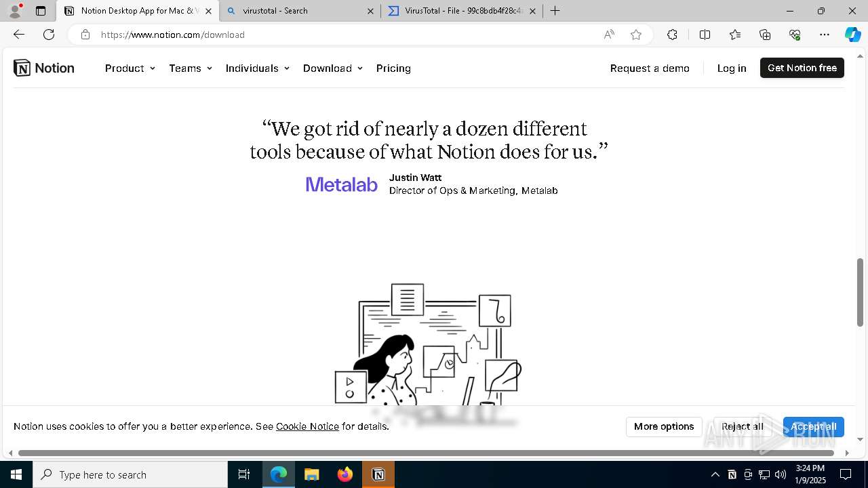Open network status tray icon
868x488 pixels.
point(764,474)
